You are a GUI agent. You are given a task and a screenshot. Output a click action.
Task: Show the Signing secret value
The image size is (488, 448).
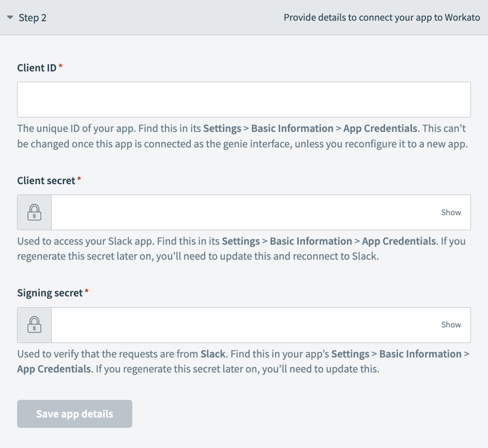451,324
